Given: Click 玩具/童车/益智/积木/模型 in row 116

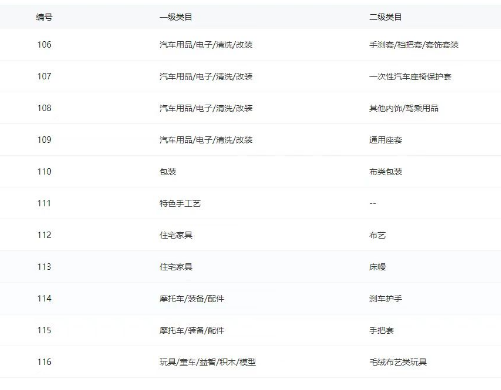Looking at the screenshot, I should tap(208, 362).
